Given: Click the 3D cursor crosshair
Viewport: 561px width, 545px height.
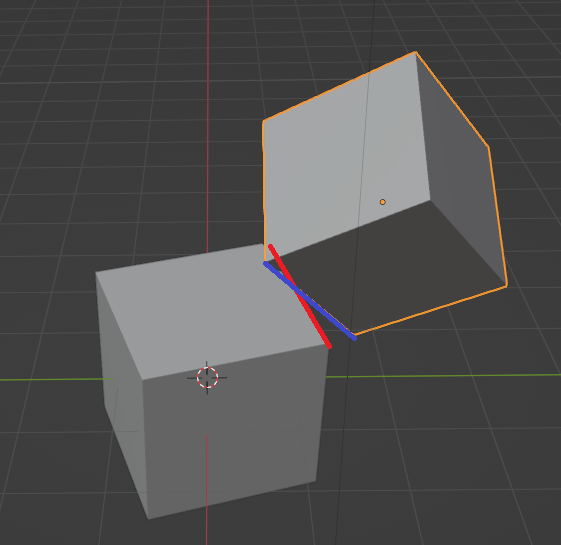Looking at the screenshot, I should (x=207, y=377).
